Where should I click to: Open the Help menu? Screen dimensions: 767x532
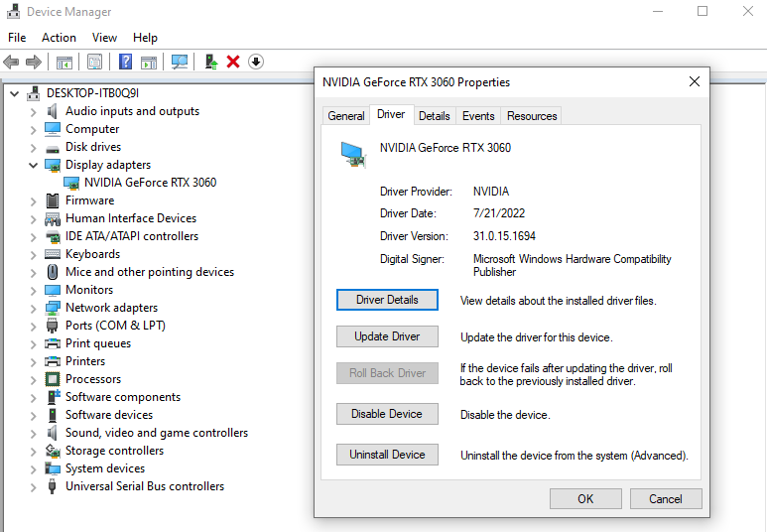click(x=145, y=38)
